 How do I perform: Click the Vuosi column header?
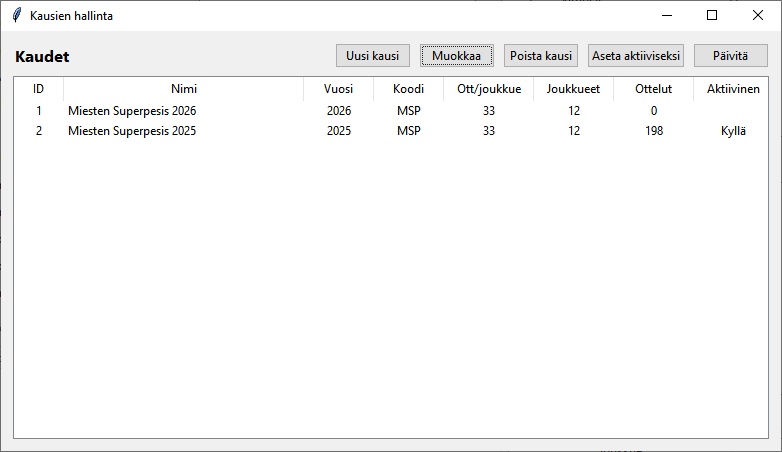coord(338,89)
